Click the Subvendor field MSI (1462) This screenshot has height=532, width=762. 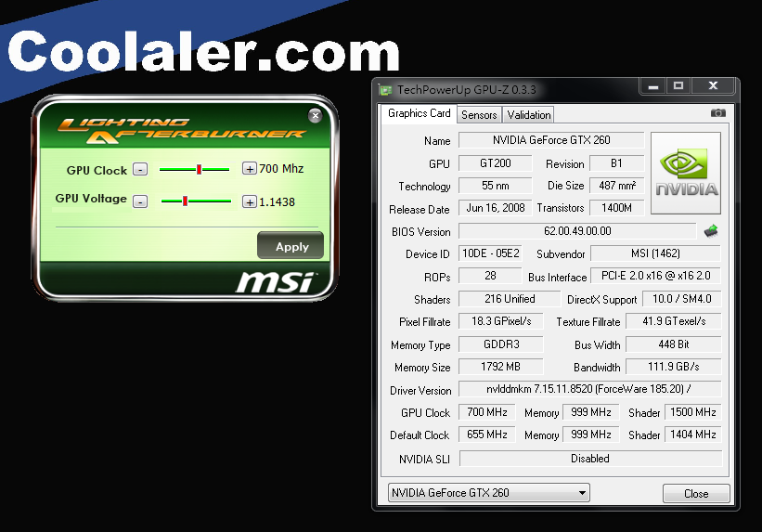[655, 253]
